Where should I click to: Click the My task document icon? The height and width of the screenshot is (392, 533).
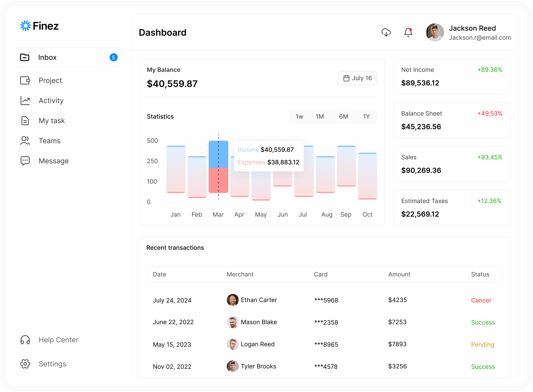(25, 120)
